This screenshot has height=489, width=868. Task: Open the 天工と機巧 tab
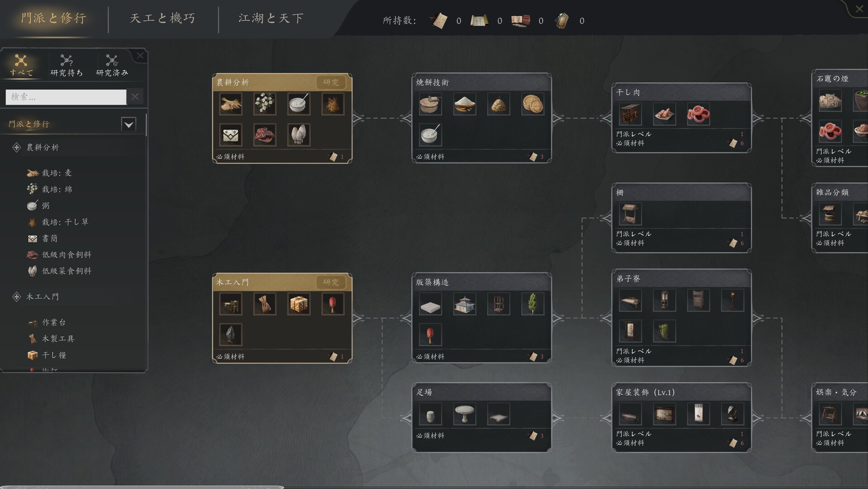163,18
